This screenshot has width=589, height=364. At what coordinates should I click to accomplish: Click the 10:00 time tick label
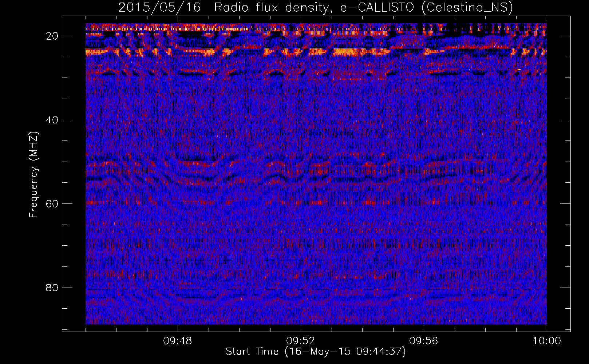[x=547, y=341]
